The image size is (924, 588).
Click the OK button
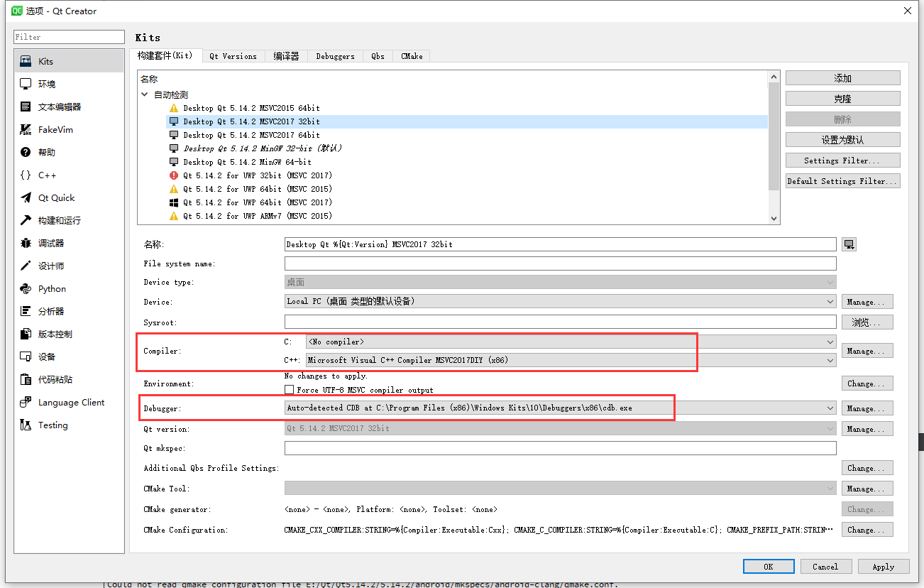(x=769, y=567)
